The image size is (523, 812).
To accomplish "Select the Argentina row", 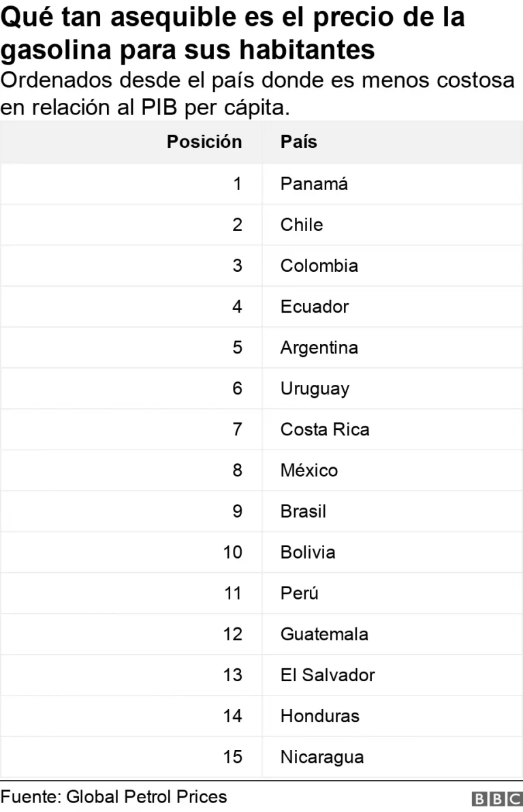I will (261, 347).
